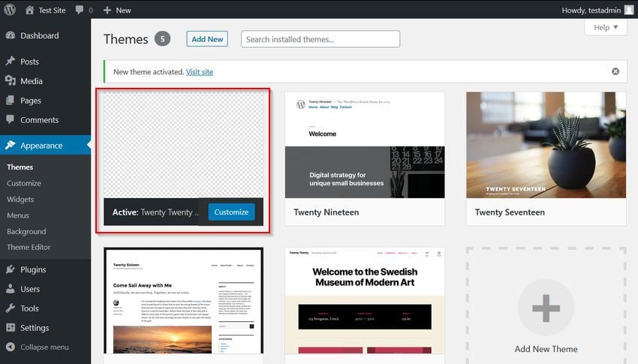Click New in the admin bar
This screenshot has height=364, width=638.
click(x=123, y=11)
